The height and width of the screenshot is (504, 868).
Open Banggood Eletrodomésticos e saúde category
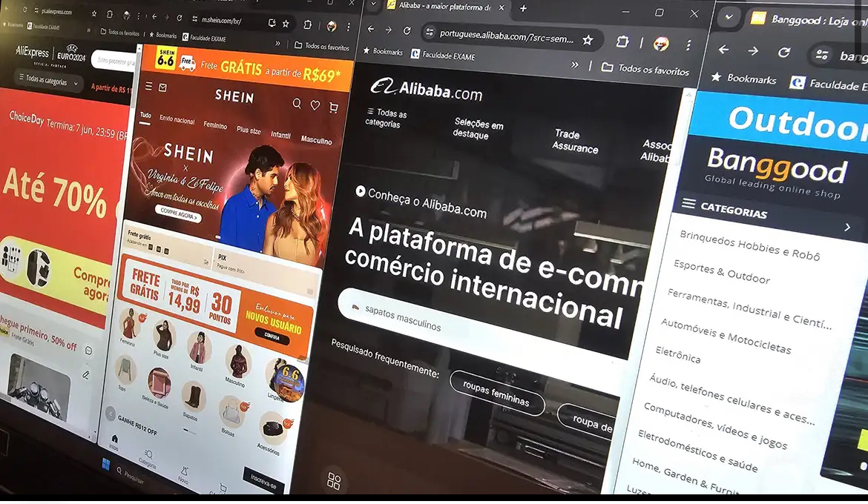tap(697, 451)
